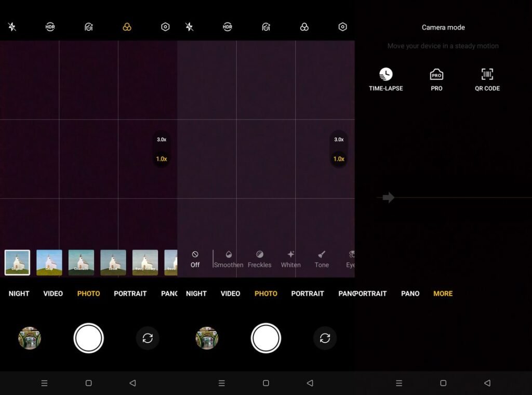Choose the Freckles beauty option
This screenshot has width=532, height=395.
tap(260, 259)
